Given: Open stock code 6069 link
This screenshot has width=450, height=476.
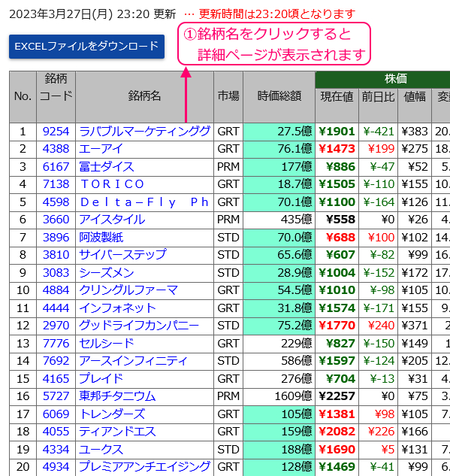Looking at the screenshot, I should [56, 414].
